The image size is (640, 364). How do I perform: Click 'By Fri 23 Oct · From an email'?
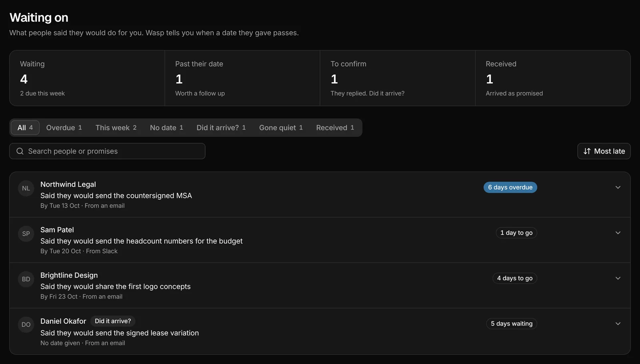pyautogui.click(x=81, y=297)
